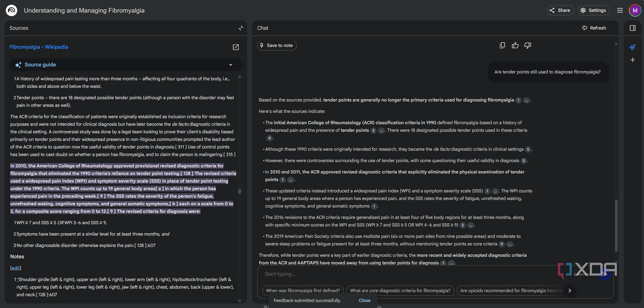Open the Google apps grid
This screenshot has height=308, width=644.
point(620,10)
